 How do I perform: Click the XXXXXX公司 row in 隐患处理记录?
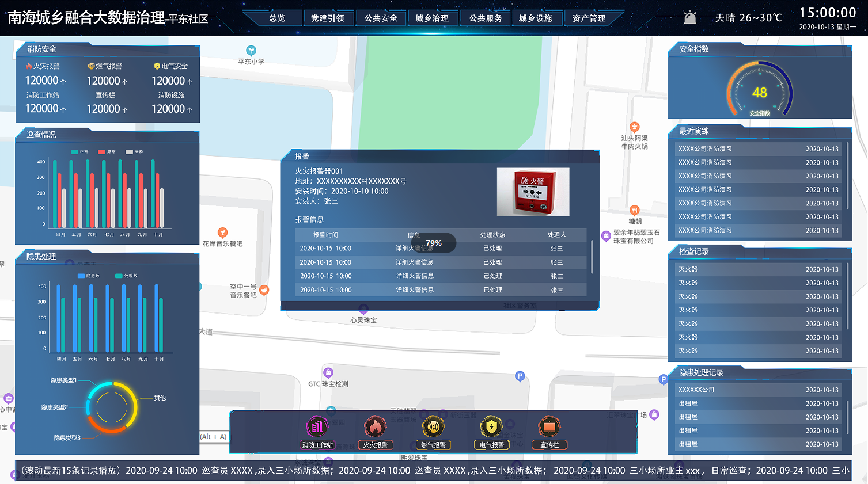[759, 390]
